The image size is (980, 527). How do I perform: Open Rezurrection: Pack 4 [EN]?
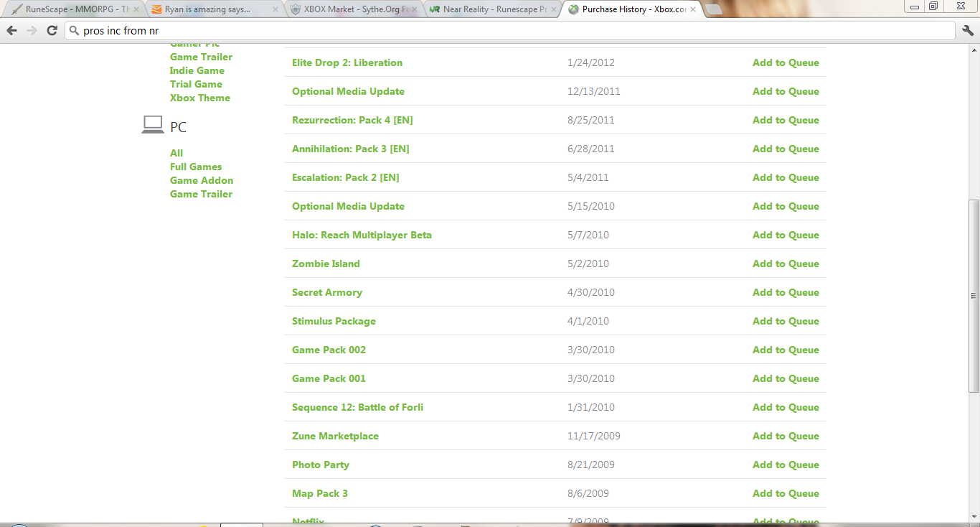[352, 120]
